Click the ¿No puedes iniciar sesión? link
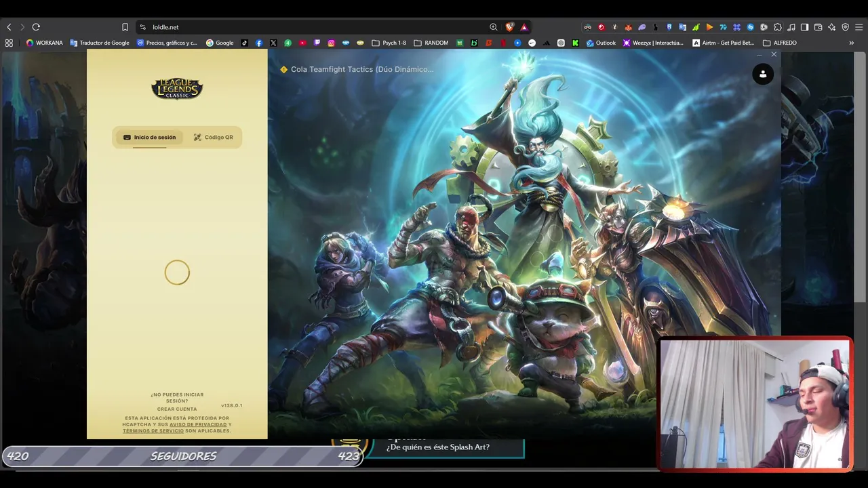The height and width of the screenshot is (488, 868). point(177,398)
